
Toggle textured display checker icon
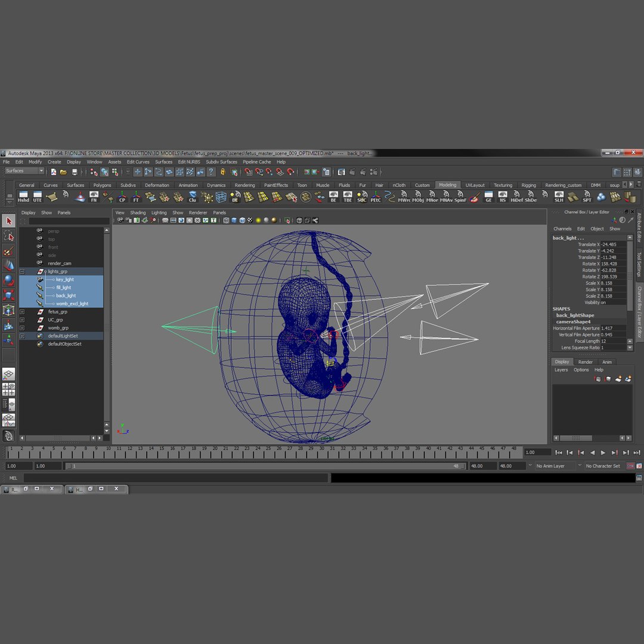(250, 221)
